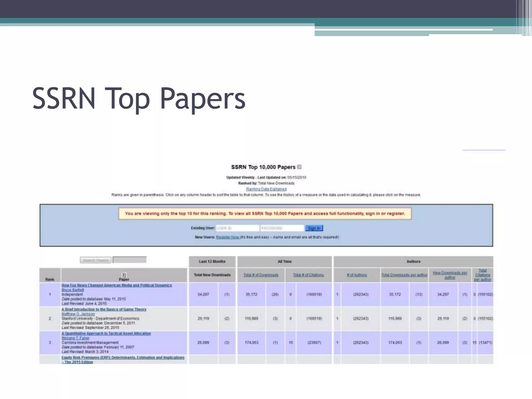Click the USER ID input field
The image size is (532, 399).
click(x=237, y=228)
